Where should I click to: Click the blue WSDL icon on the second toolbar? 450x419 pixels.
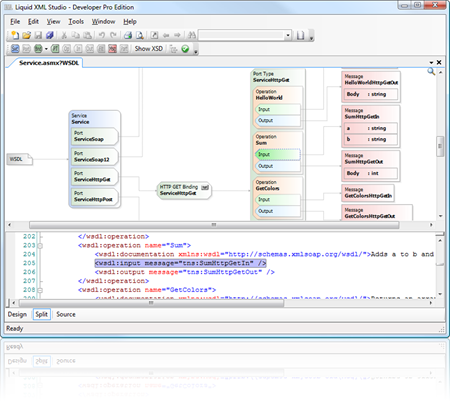click(15, 49)
